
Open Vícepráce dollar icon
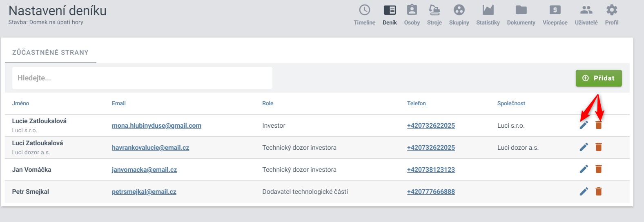555,10
